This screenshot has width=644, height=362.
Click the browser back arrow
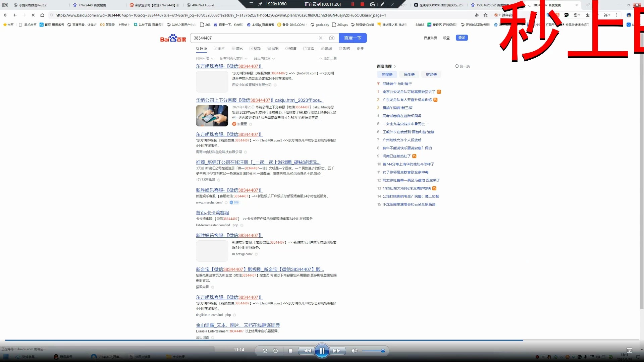click(x=15, y=15)
